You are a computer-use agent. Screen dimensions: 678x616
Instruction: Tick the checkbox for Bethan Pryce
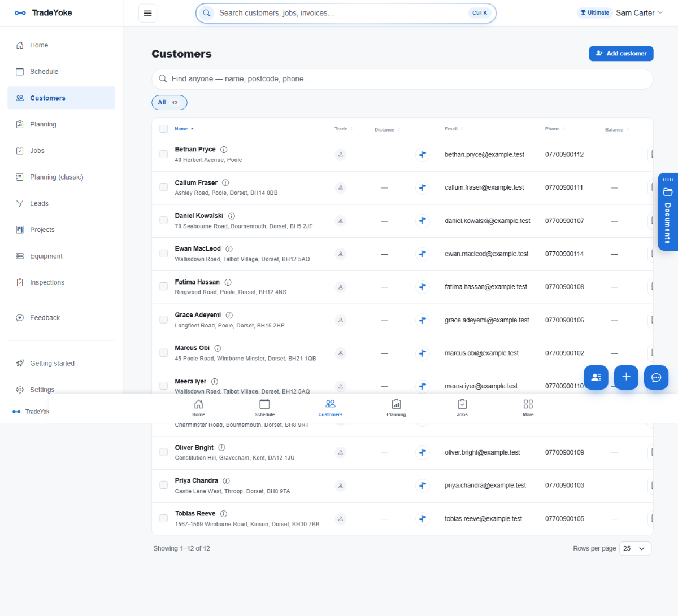point(163,154)
